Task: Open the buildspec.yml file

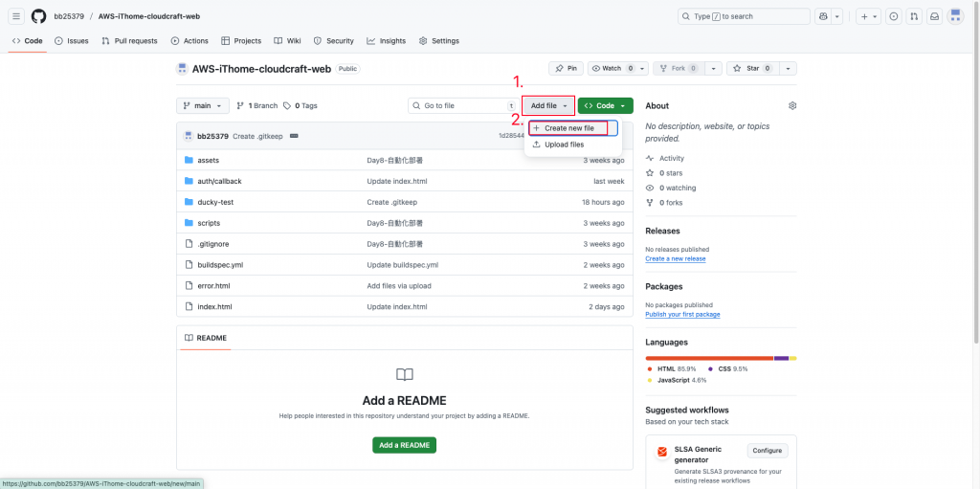Action: click(220, 265)
